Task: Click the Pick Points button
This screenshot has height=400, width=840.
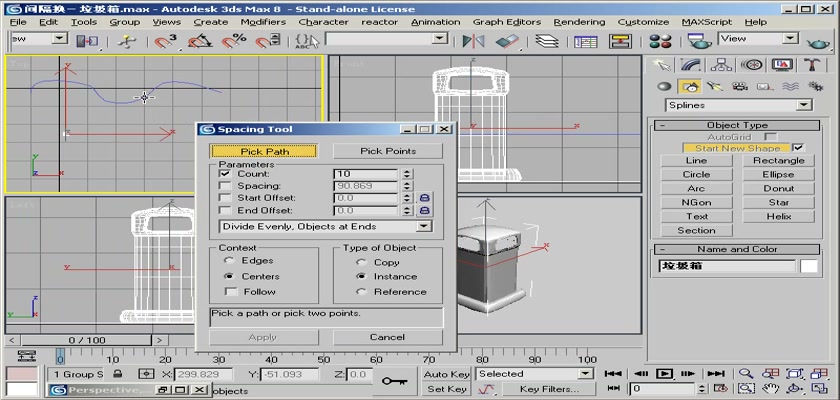Action: coord(388,151)
